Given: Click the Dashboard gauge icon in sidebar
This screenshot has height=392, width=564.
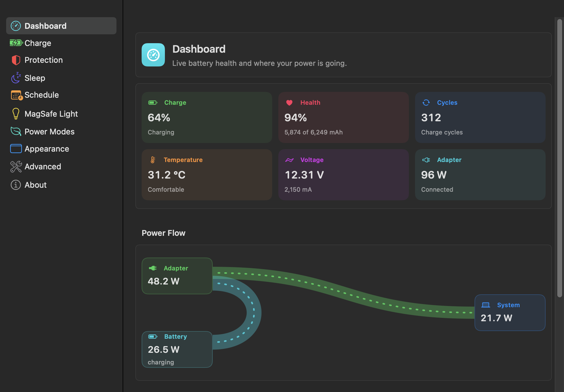Looking at the screenshot, I should pyautogui.click(x=16, y=26).
